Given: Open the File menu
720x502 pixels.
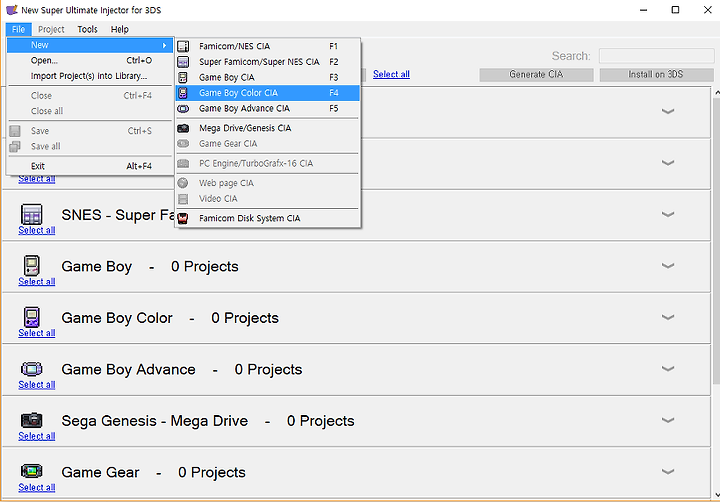Looking at the screenshot, I should (18, 29).
